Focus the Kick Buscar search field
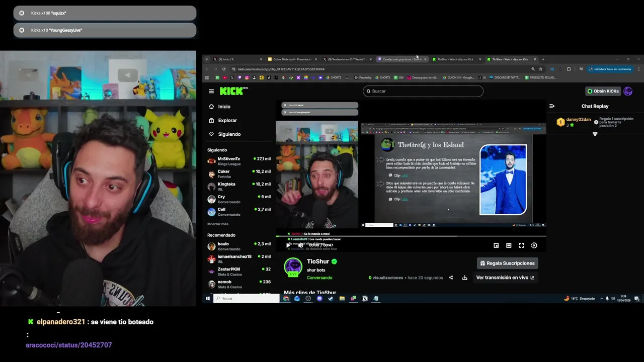 (x=423, y=91)
